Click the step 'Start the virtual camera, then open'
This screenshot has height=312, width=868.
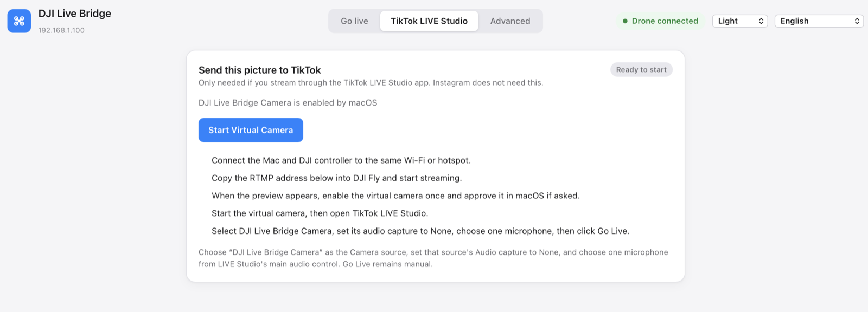click(x=320, y=213)
